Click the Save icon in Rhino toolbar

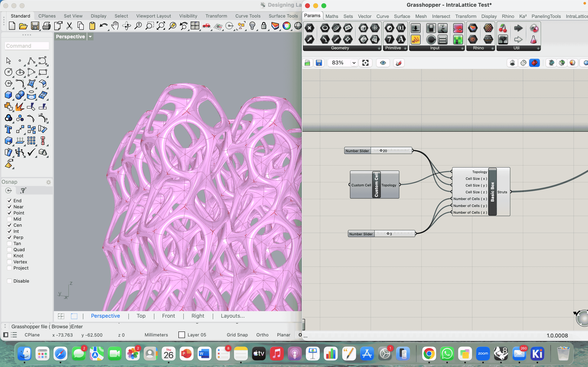pos(35,26)
